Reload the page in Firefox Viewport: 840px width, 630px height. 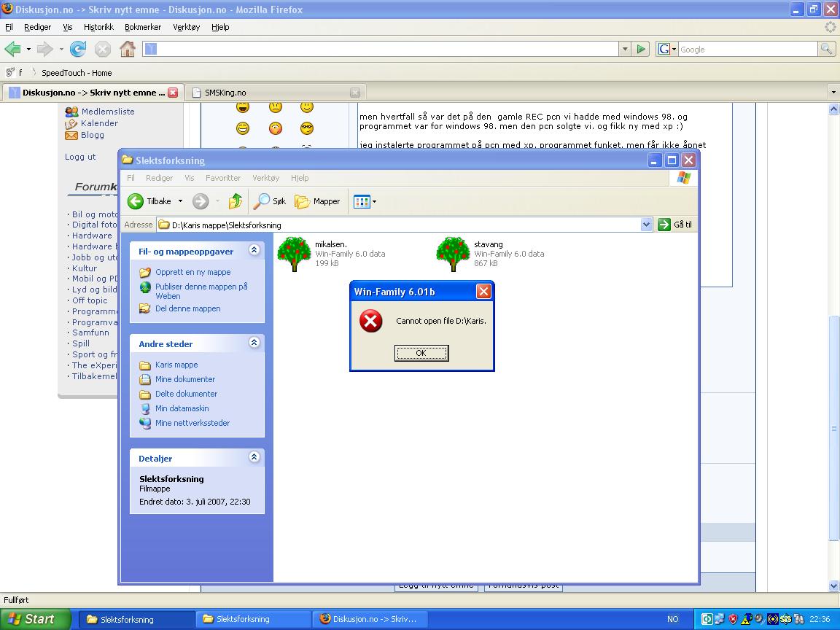pyautogui.click(x=78, y=50)
